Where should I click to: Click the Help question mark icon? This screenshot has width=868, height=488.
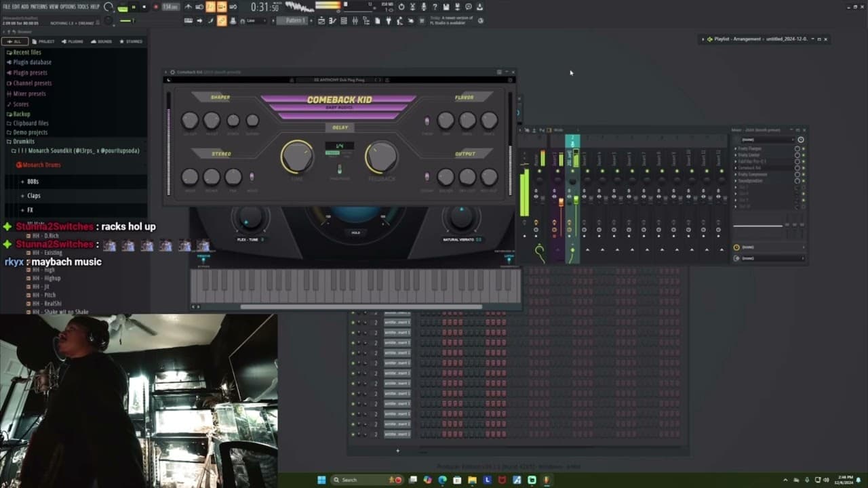[435, 7]
